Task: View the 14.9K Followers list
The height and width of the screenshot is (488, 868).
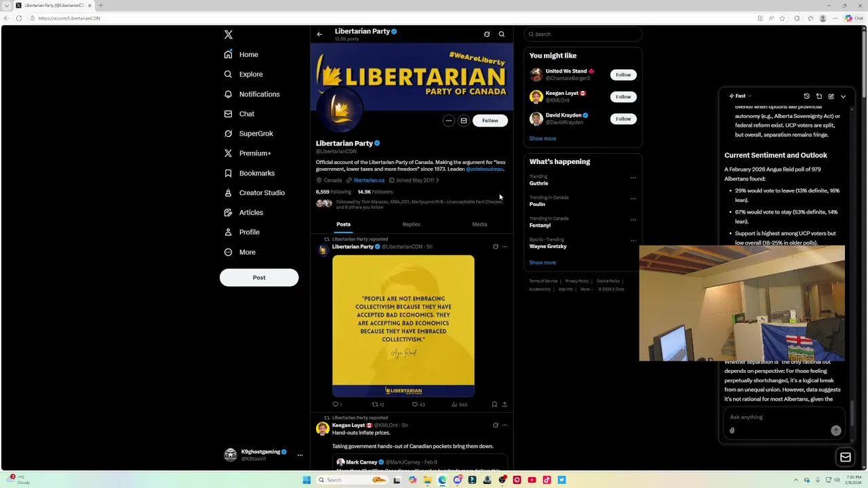Action: (375, 192)
